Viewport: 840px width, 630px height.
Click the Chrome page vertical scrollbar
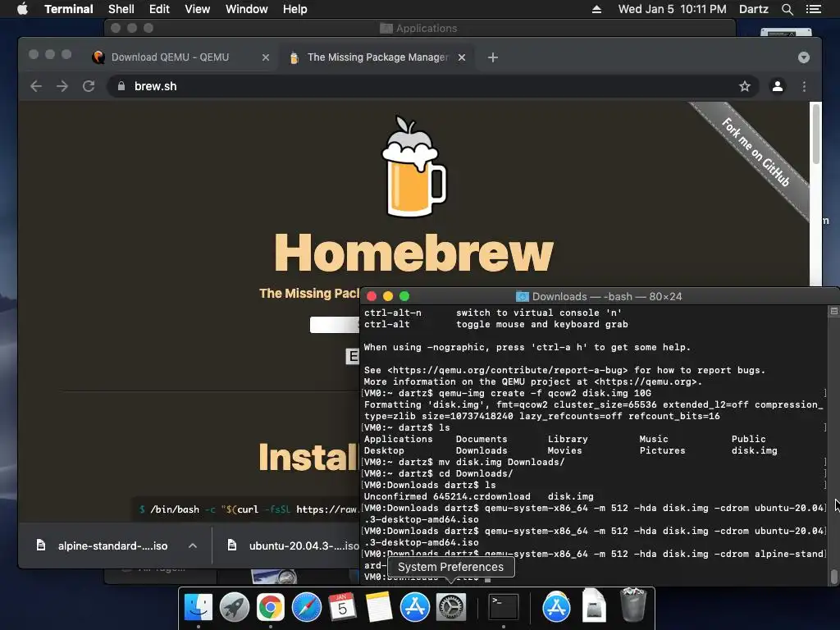pyautogui.click(x=815, y=134)
